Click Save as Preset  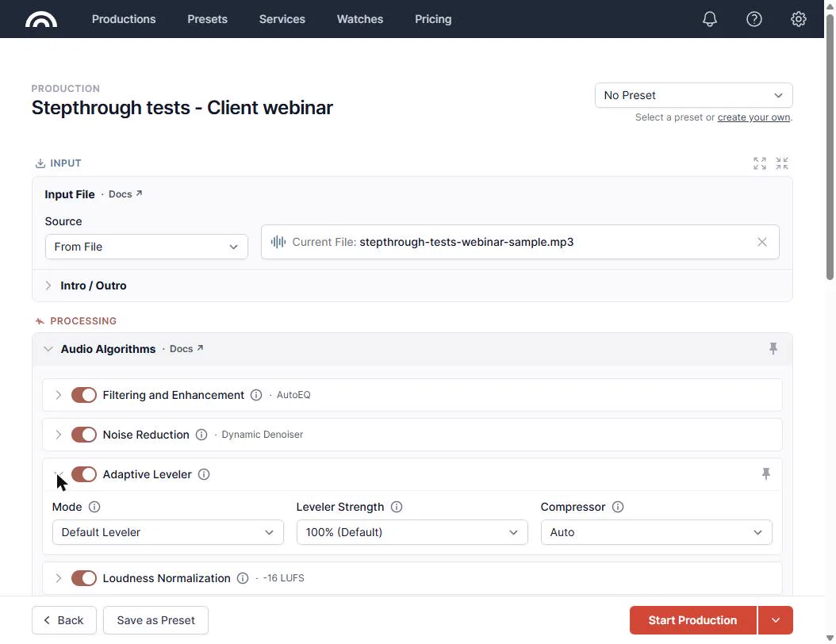pos(155,620)
